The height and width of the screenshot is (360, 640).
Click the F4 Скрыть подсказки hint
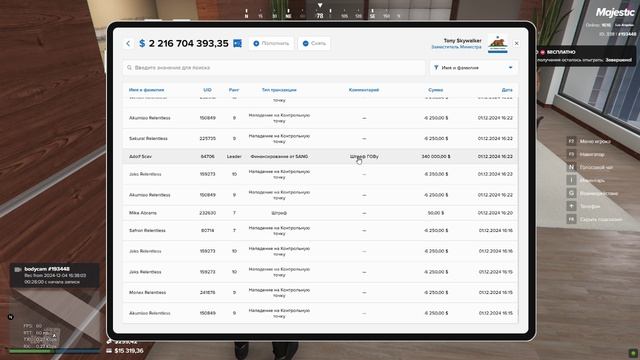[594, 219]
